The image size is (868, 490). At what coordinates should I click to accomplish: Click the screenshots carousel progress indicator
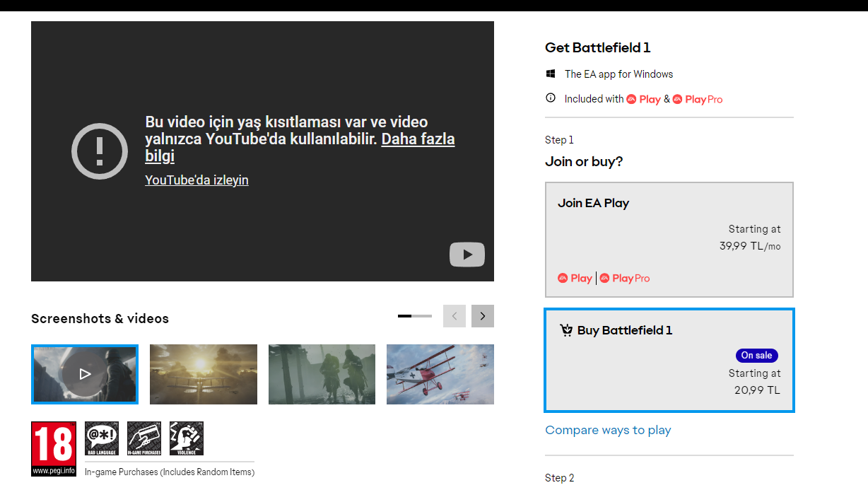tap(415, 316)
